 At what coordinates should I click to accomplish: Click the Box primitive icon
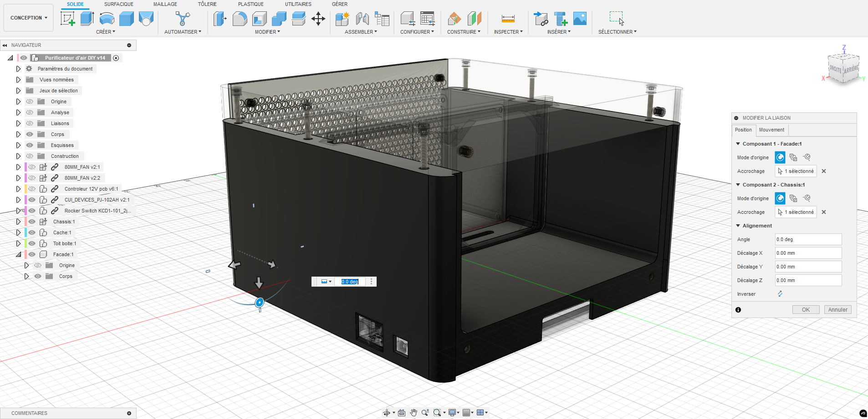127,19
